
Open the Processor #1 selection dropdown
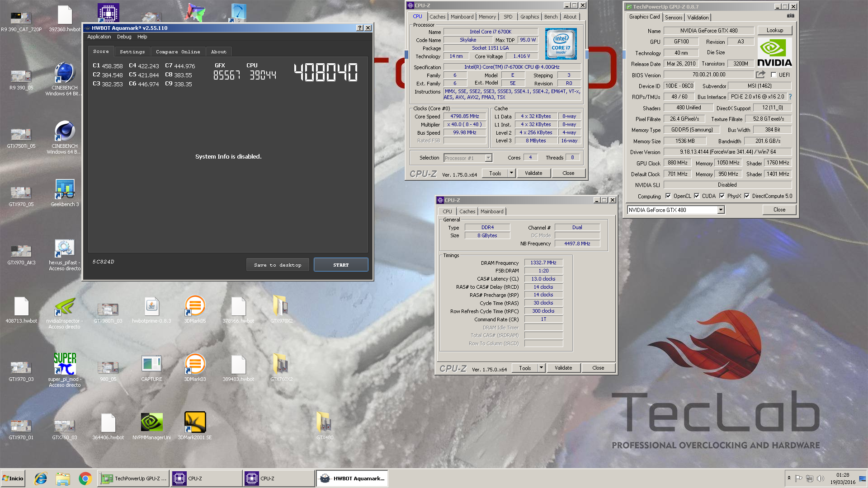coord(488,158)
